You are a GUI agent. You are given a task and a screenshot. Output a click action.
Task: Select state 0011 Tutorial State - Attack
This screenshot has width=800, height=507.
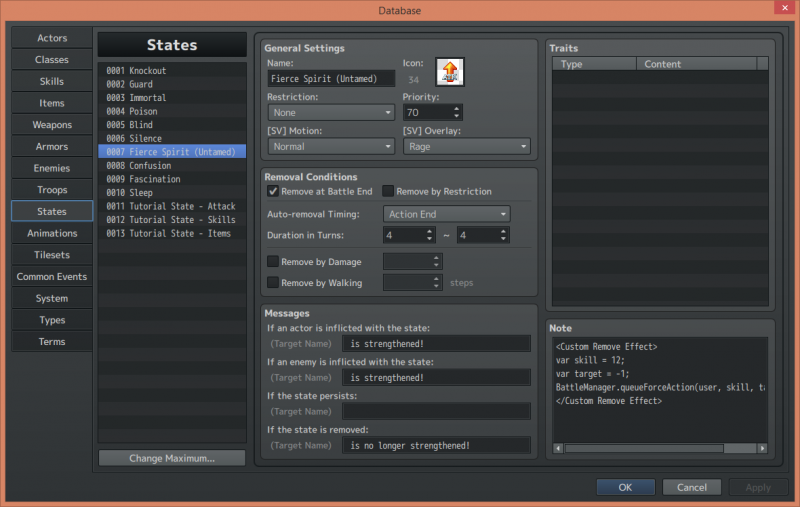[x=172, y=206]
